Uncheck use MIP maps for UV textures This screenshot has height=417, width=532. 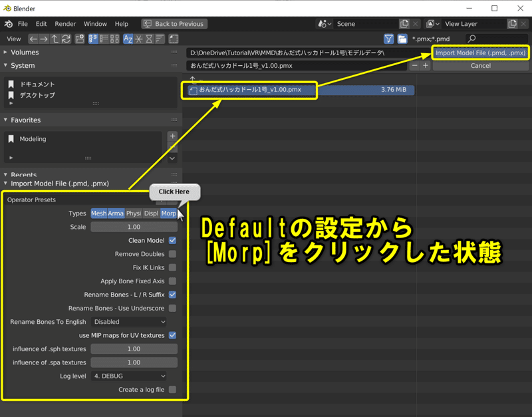coord(172,335)
